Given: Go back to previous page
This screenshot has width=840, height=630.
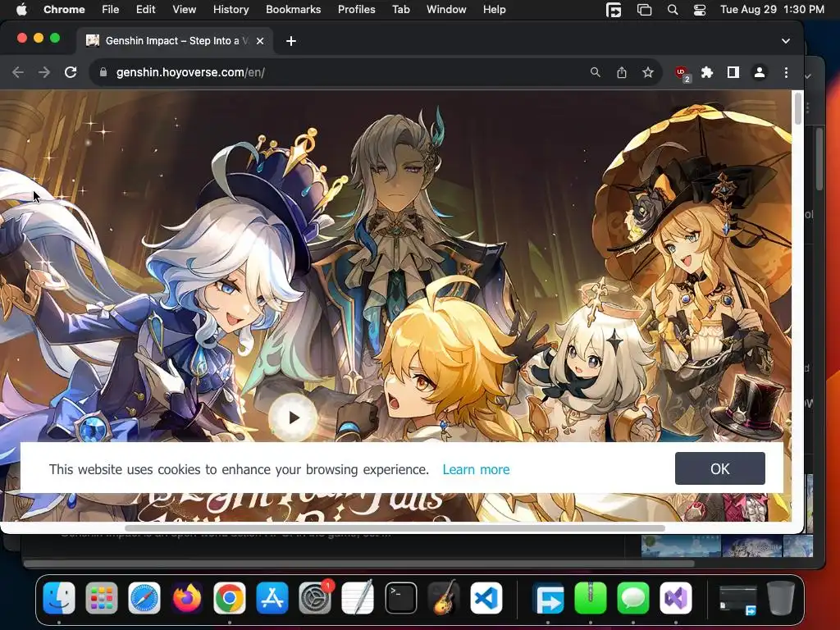Looking at the screenshot, I should [x=18, y=72].
